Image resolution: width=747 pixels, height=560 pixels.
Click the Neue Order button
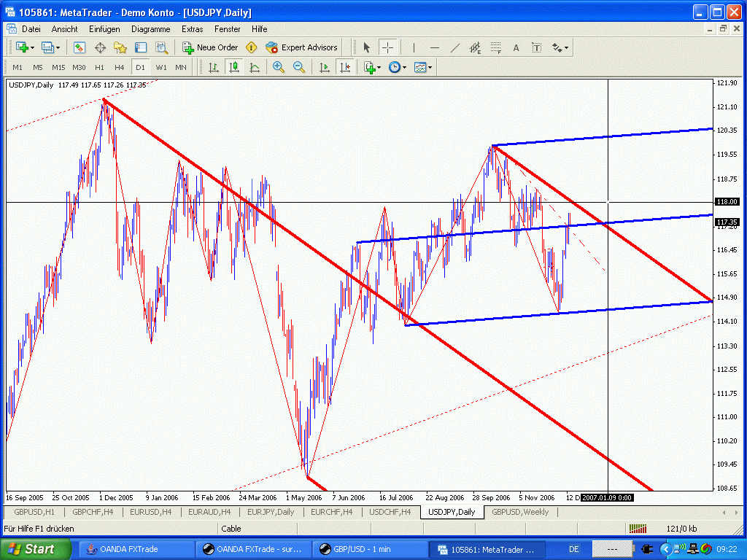click(x=210, y=47)
